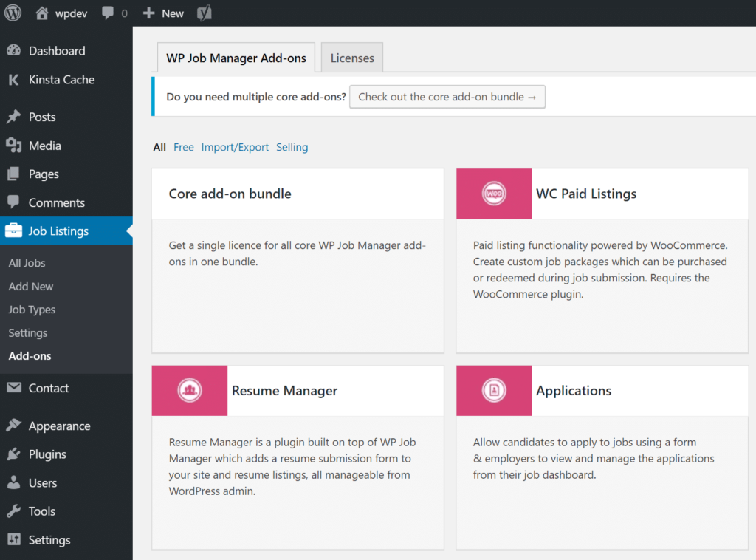Go to Job Types submenu item

[x=32, y=310]
